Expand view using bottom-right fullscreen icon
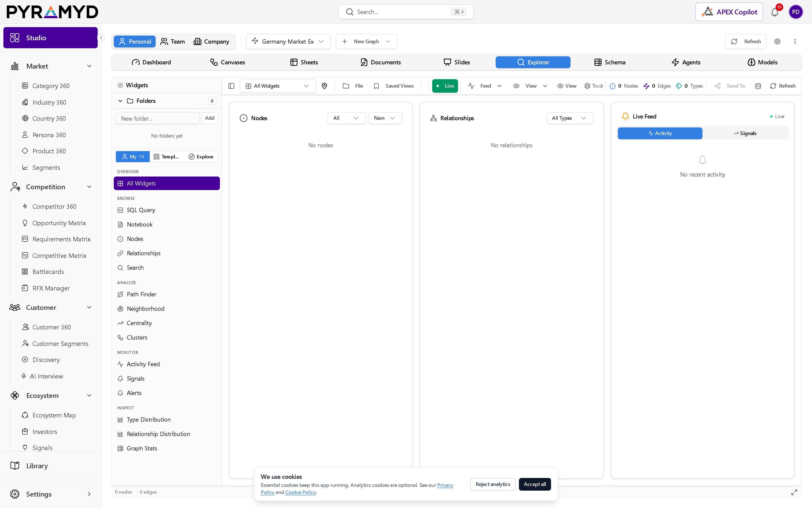Screen dimensions: 812x508 click(x=794, y=492)
